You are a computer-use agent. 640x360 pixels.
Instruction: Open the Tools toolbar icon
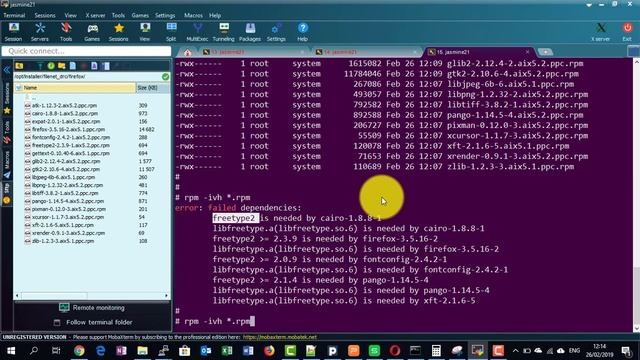(66, 32)
